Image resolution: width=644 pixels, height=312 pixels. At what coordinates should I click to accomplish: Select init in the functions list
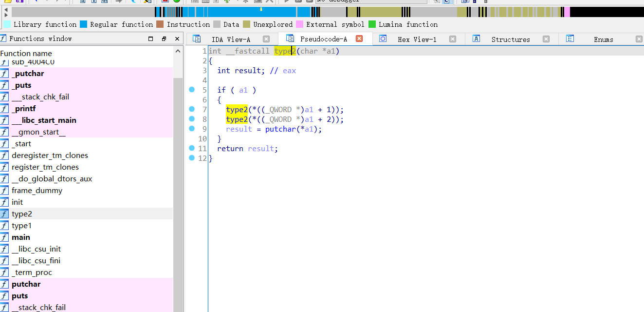(x=18, y=202)
